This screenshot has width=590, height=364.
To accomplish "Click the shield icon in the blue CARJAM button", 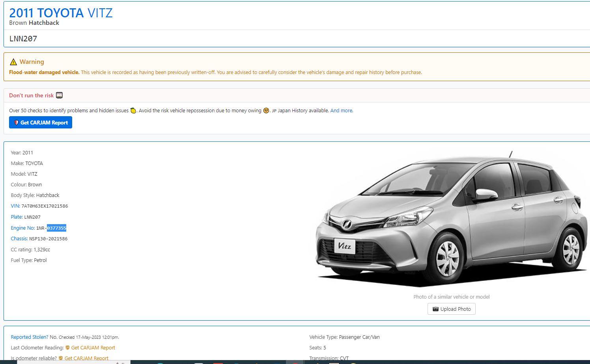I will 16,123.
